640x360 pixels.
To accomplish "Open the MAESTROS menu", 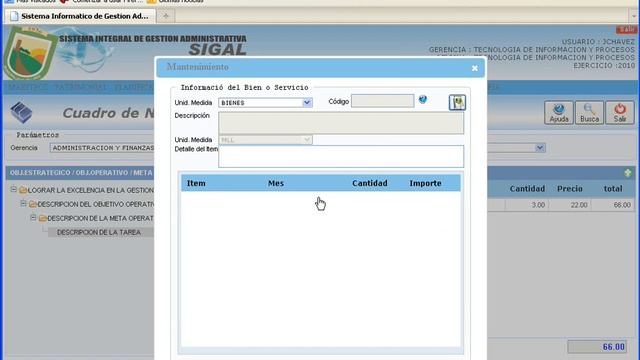I will (x=28, y=87).
